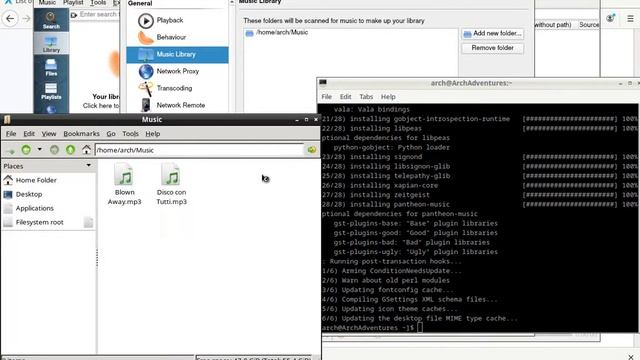This screenshot has width=640, height=360.
Task: Open back history dropdown arrow in file manager
Action: coord(40,149)
